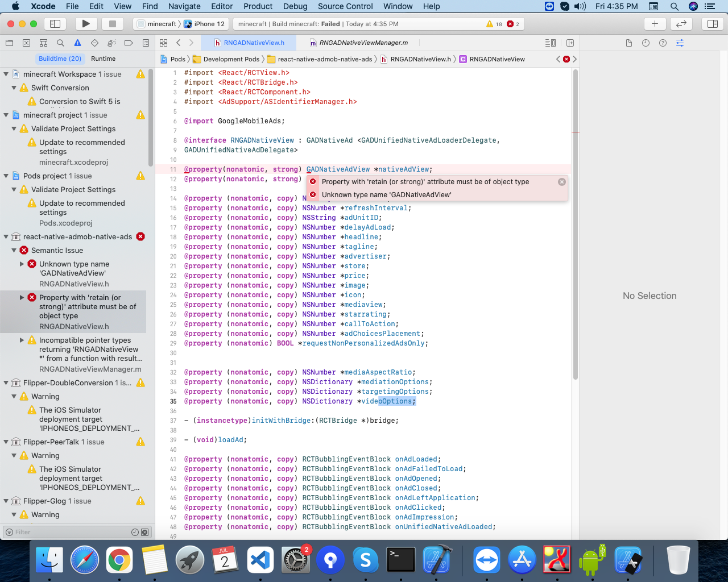Open the Test navigator diamond icon
The image size is (728, 582).
94,43
